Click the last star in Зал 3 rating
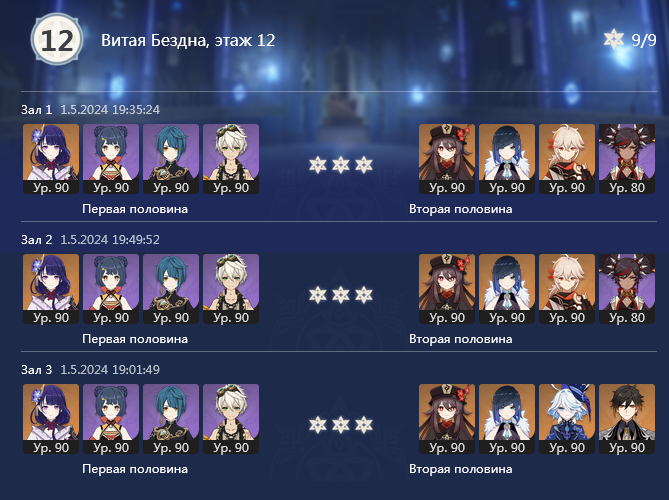This screenshot has width=669, height=500. [x=364, y=424]
